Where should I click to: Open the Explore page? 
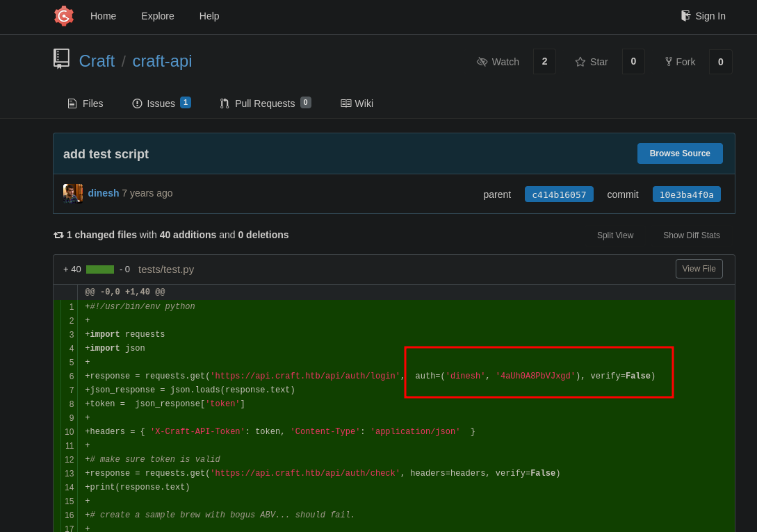pos(157,16)
